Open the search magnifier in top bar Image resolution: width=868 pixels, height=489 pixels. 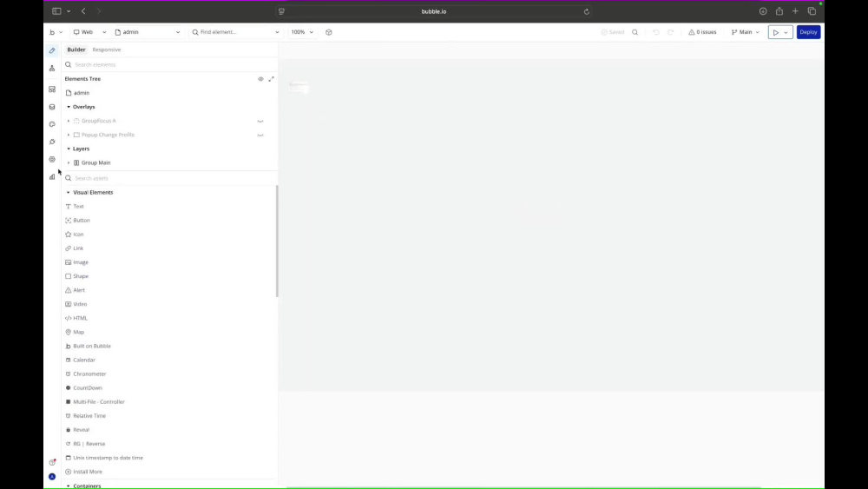click(635, 32)
